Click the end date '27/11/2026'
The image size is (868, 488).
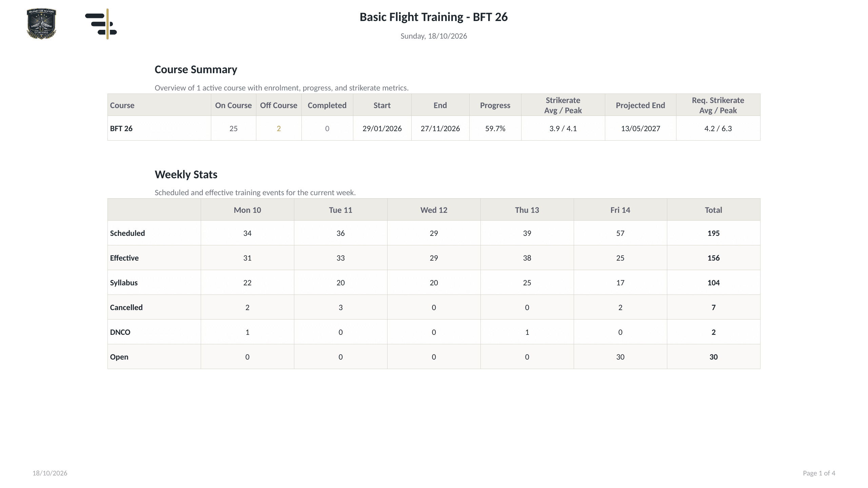pyautogui.click(x=440, y=128)
